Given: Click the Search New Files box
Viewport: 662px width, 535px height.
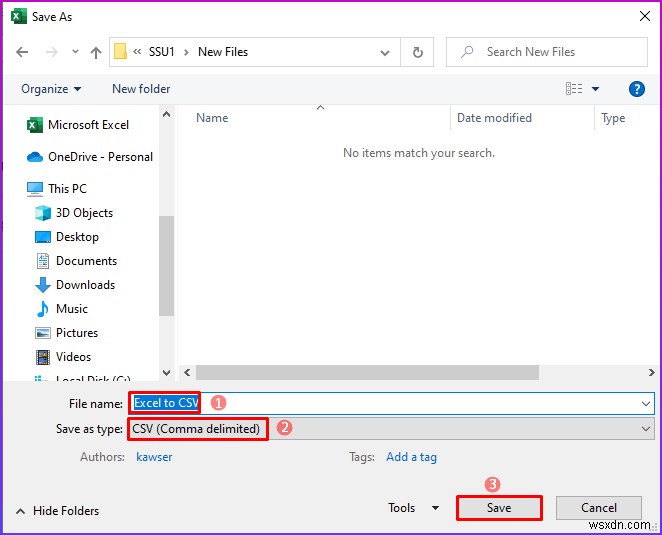Looking at the screenshot, I should pyautogui.click(x=546, y=52).
